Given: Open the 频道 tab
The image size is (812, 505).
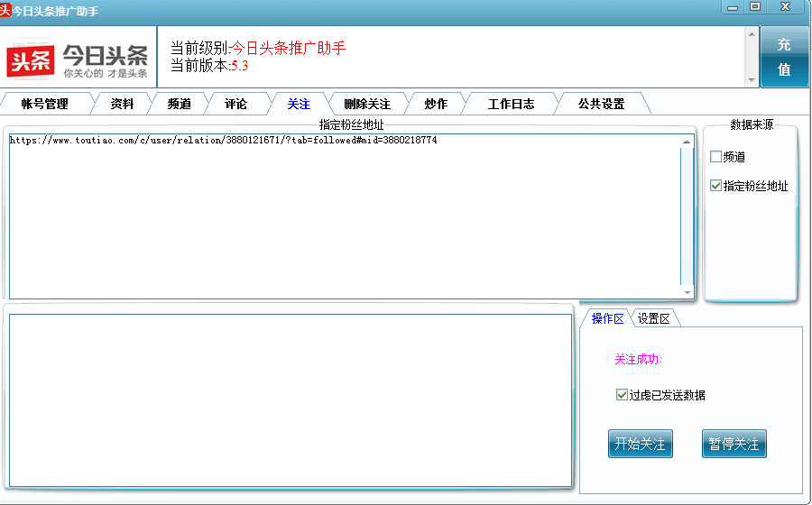Looking at the screenshot, I should pos(180,104).
